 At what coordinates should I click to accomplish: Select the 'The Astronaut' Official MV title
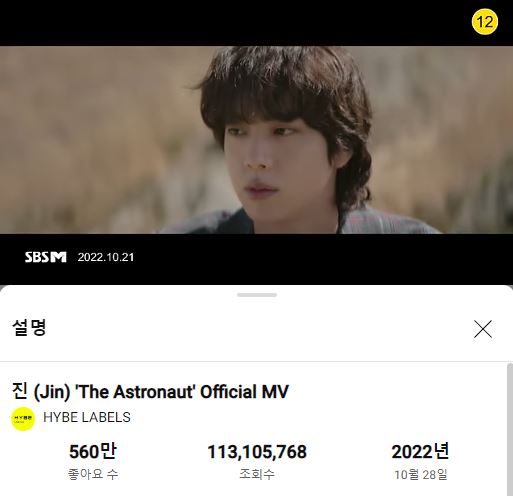(x=150, y=392)
